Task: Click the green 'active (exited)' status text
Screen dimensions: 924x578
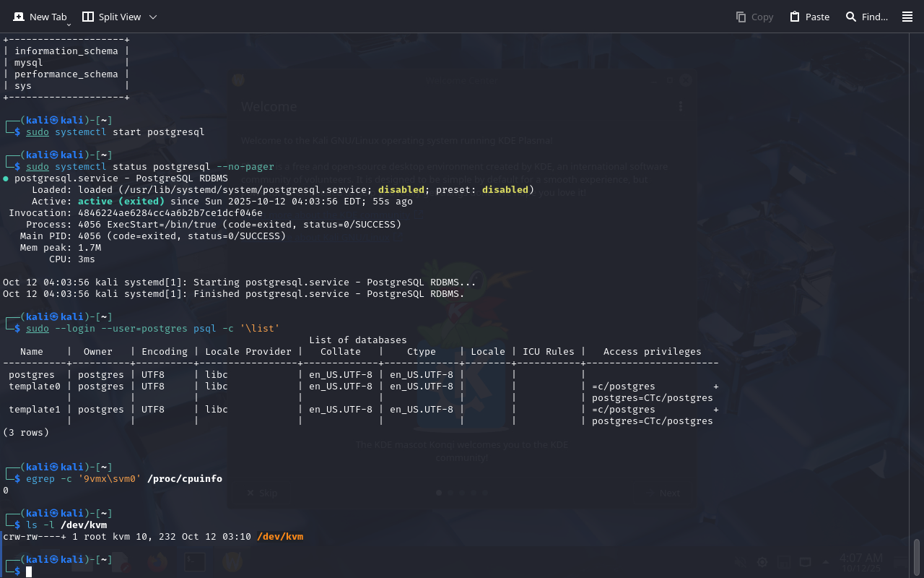Action: click(x=121, y=202)
